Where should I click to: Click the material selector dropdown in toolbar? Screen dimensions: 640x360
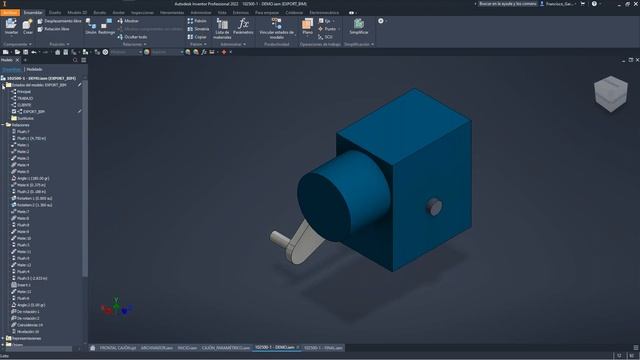click(x=126, y=52)
